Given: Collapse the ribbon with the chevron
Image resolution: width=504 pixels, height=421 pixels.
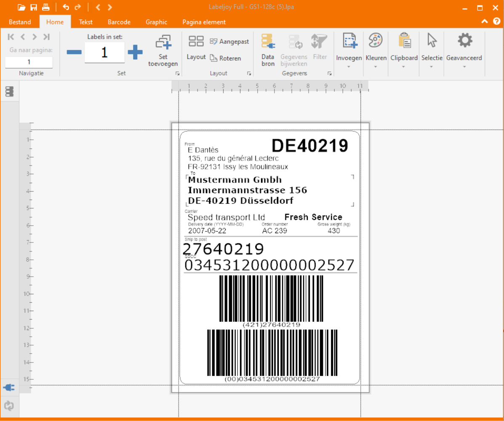Looking at the screenshot, I should click(x=484, y=21).
